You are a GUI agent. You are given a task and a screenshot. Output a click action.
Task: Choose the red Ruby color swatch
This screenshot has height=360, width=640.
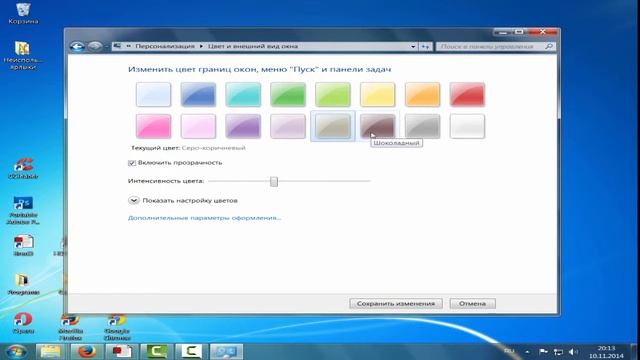click(468, 94)
